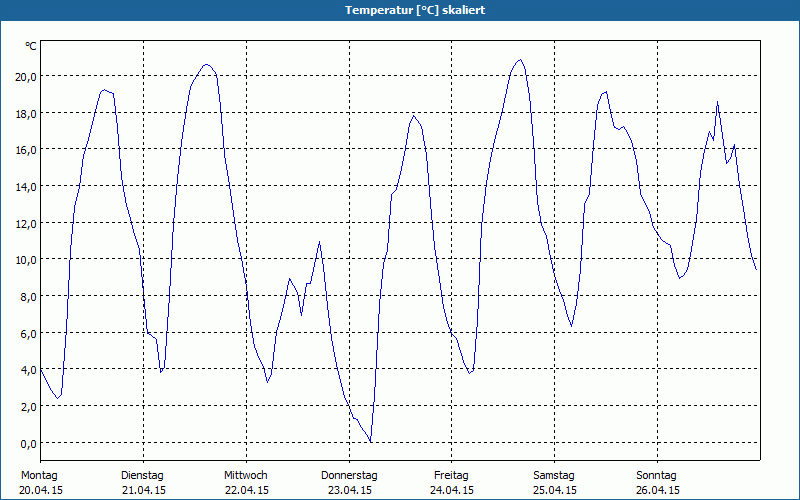Select the Dienstag day label
This screenshot has height=500, width=800.
[142, 476]
